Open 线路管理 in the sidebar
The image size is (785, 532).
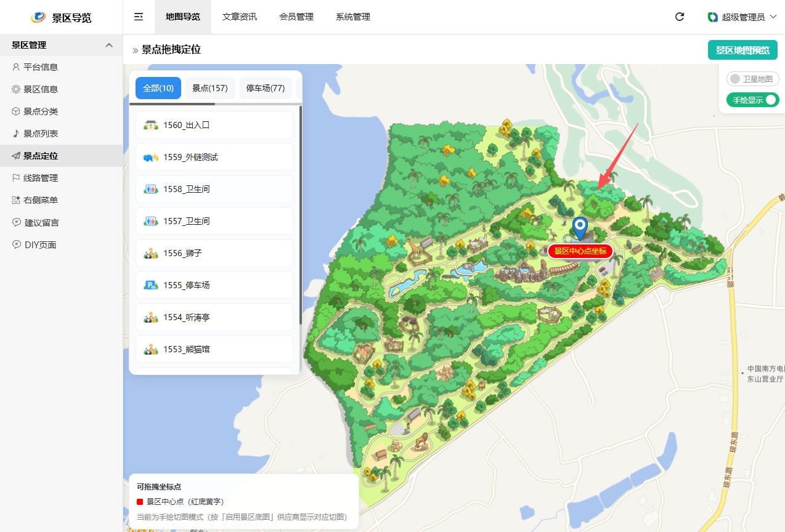click(x=62, y=178)
